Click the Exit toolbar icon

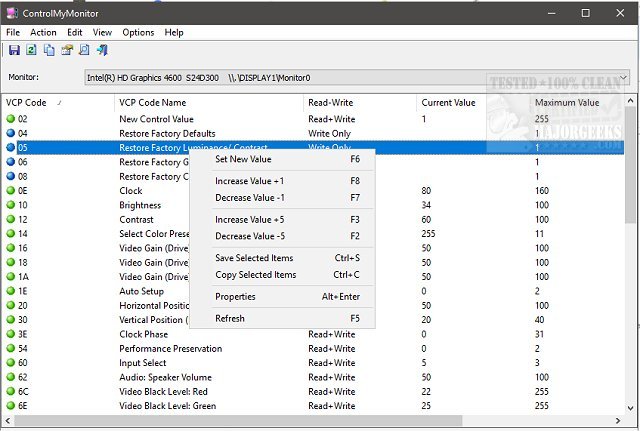102,50
